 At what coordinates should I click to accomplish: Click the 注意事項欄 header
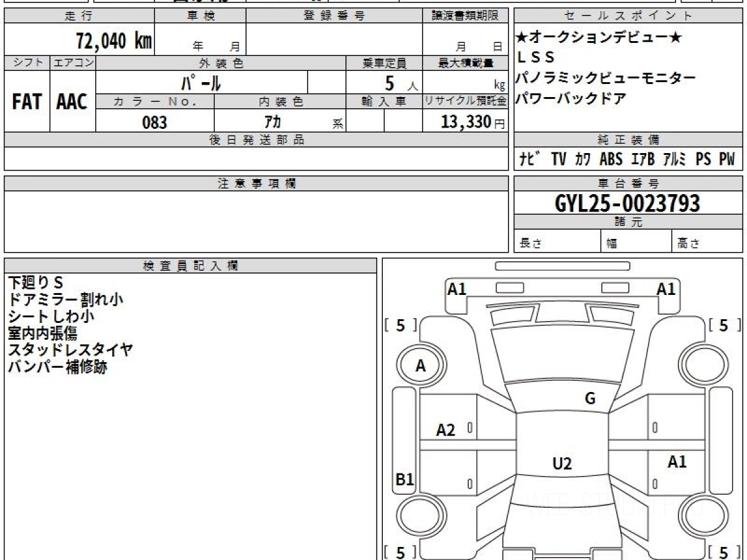256,183
